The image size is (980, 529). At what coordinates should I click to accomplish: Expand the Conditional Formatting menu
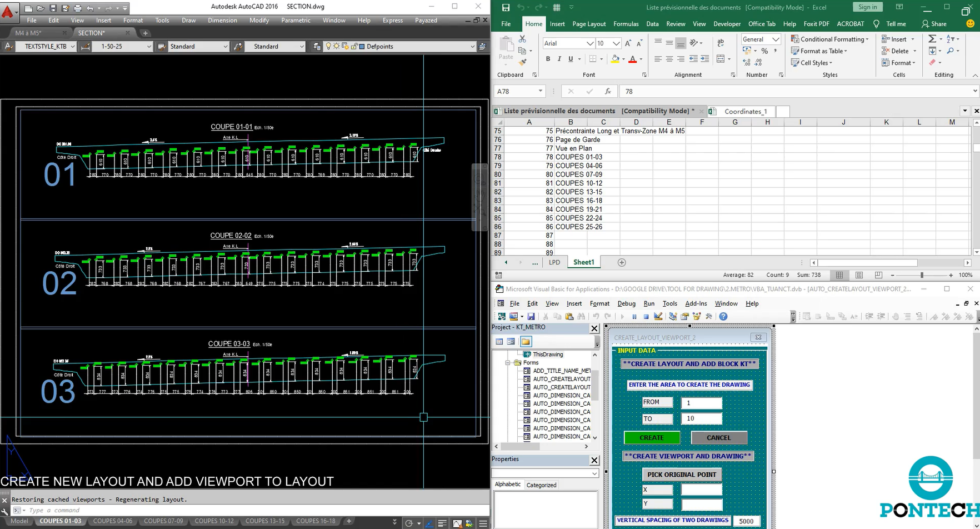830,39
